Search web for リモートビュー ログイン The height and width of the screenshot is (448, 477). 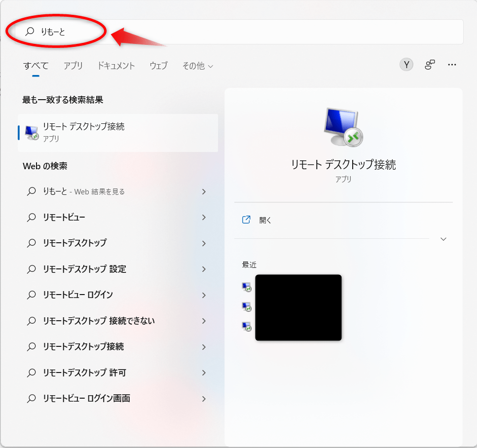point(78,295)
